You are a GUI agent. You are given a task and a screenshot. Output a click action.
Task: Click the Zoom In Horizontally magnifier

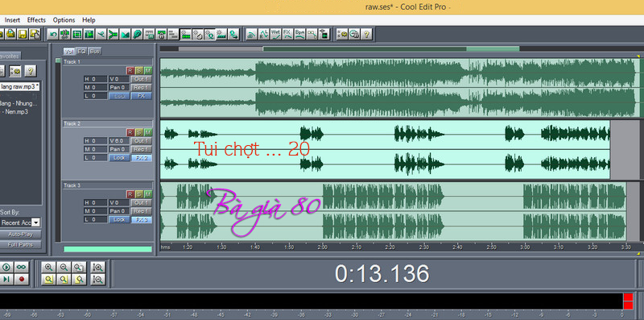point(49,268)
